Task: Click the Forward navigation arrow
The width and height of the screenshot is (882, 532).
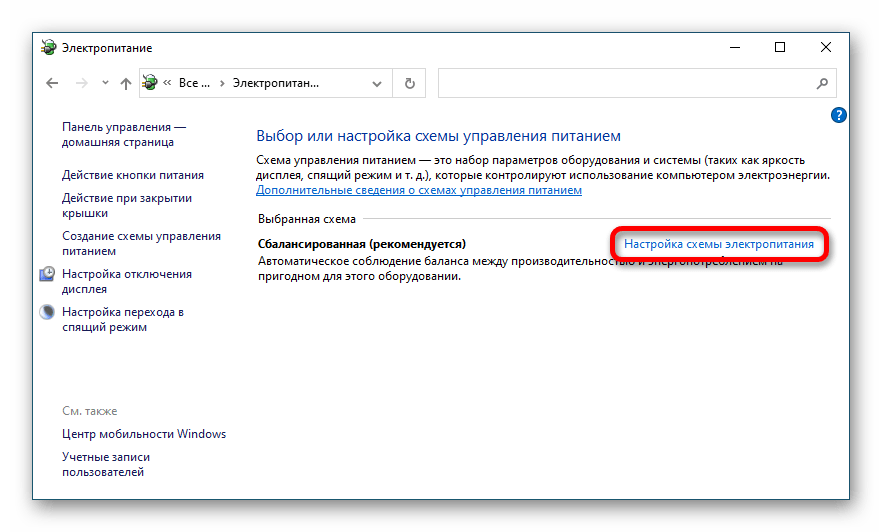Action: (82, 84)
